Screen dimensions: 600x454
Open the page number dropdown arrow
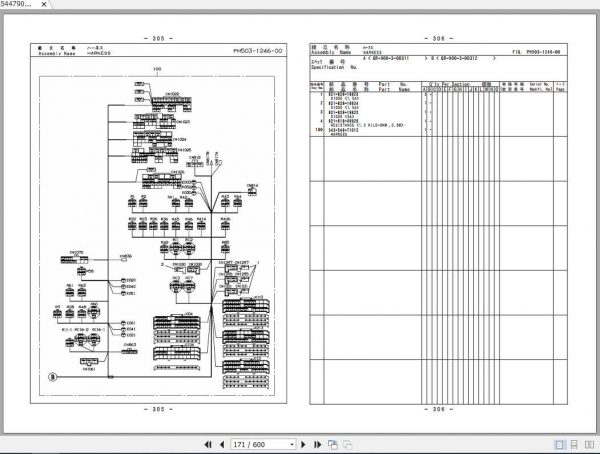[x=292, y=444]
